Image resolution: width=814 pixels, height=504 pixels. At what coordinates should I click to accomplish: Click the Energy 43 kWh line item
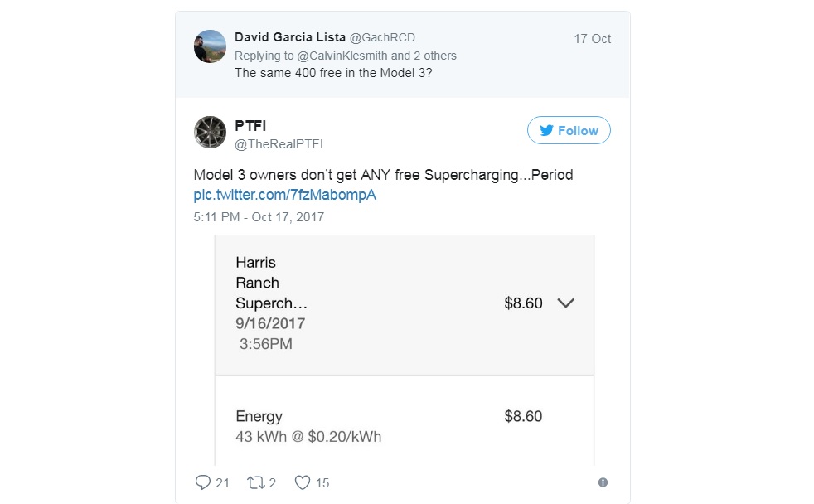point(308,426)
